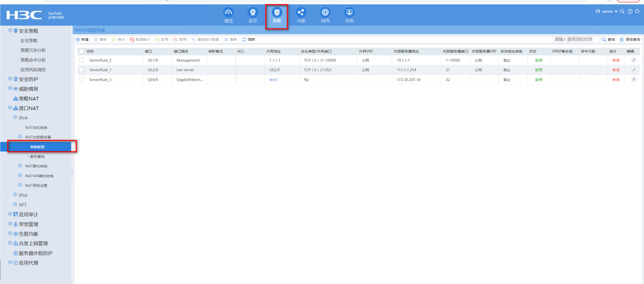
Task: Click the 刷新 refresh button
Action: pyautogui.click(x=249, y=40)
